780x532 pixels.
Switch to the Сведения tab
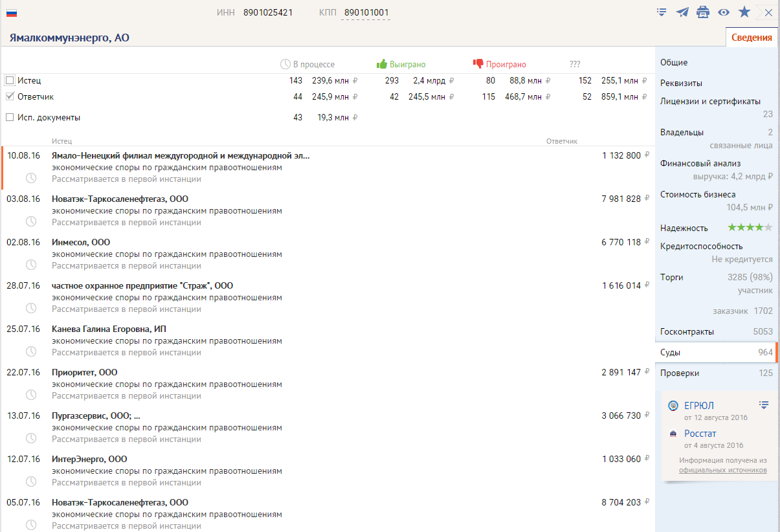(x=752, y=38)
